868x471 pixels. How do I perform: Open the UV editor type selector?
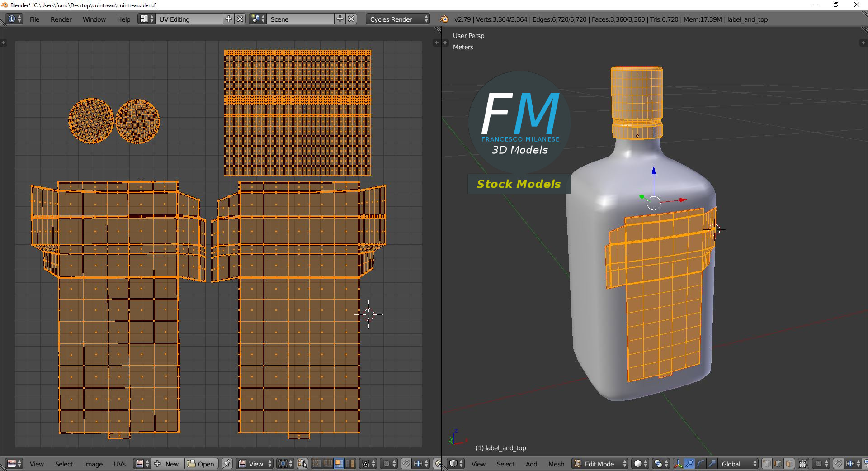point(14,464)
